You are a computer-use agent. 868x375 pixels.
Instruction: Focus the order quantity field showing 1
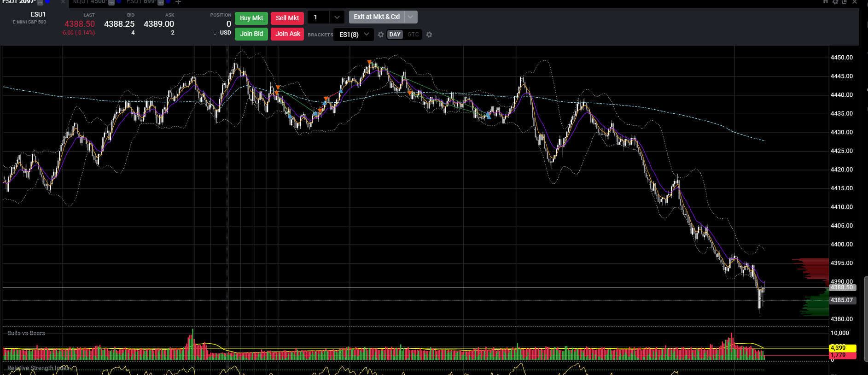[x=318, y=18]
